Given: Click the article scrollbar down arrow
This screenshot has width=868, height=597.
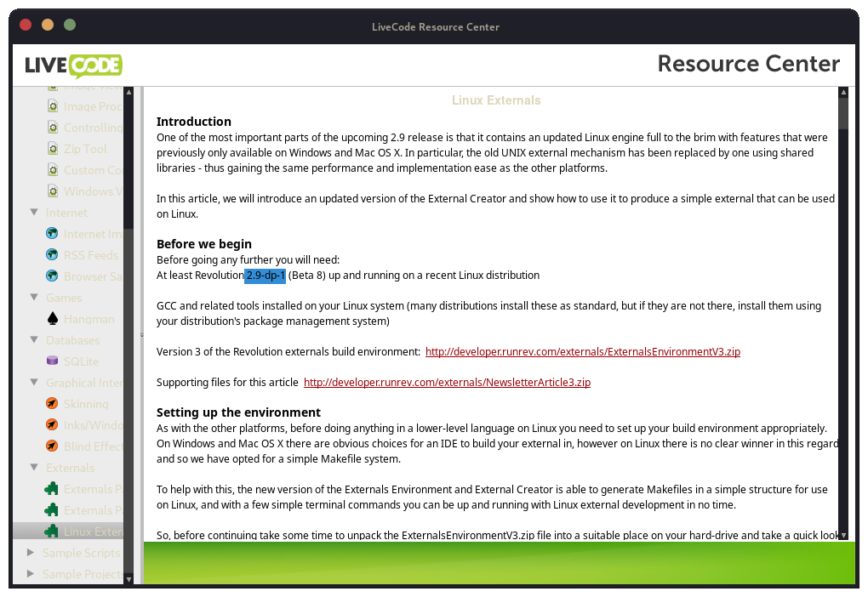Looking at the screenshot, I should [843, 535].
